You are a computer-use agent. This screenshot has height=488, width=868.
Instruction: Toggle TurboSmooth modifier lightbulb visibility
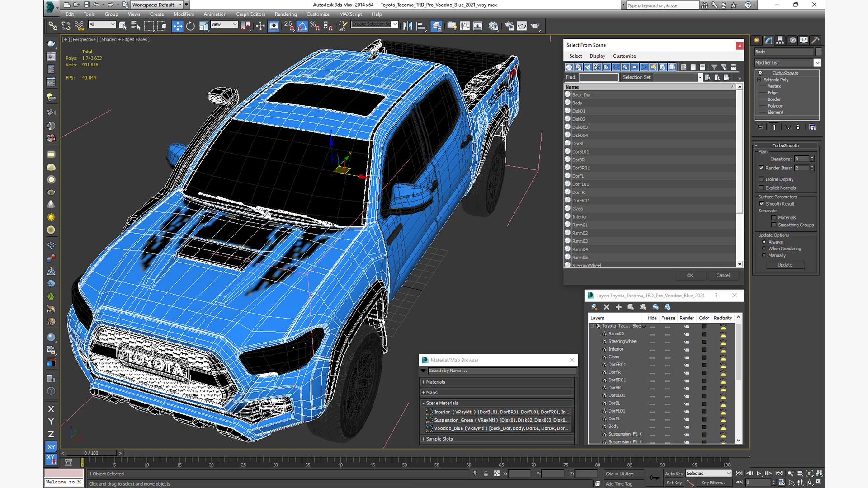coord(760,73)
